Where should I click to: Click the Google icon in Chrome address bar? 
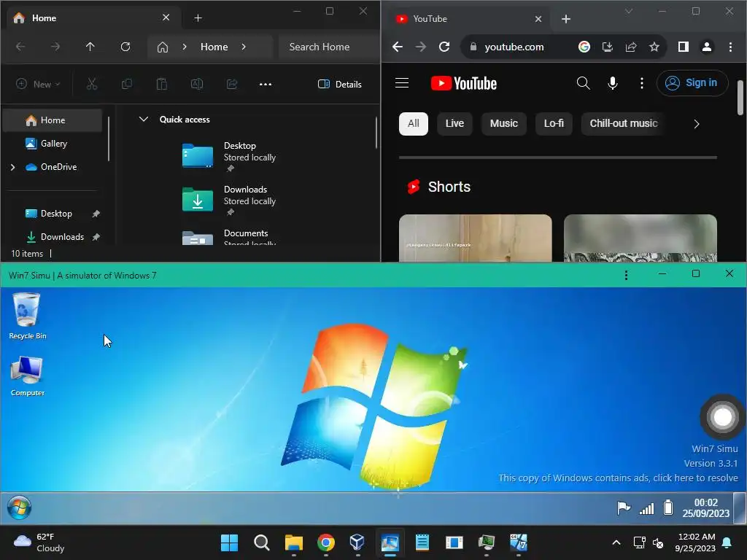point(584,47)
